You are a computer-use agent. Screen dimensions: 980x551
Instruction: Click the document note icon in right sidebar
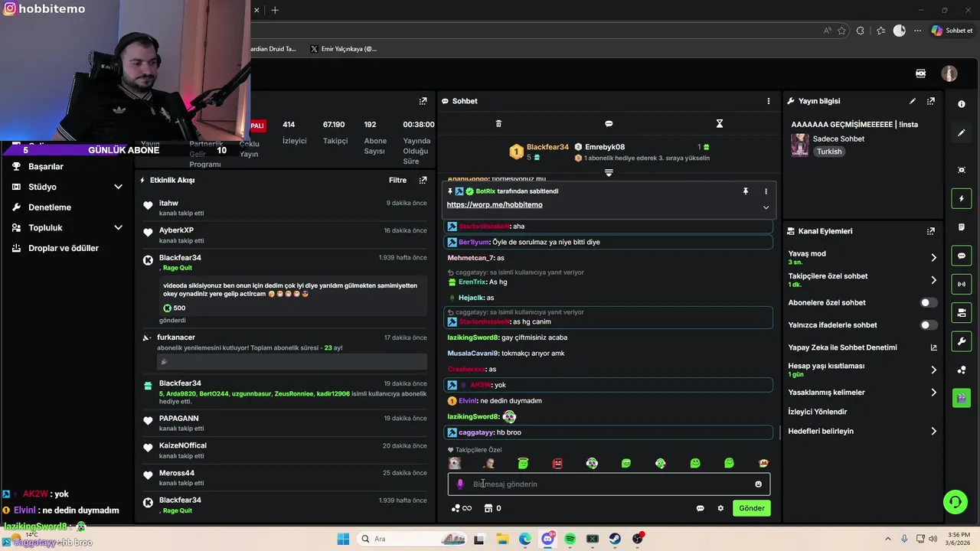tap(962, 227)
